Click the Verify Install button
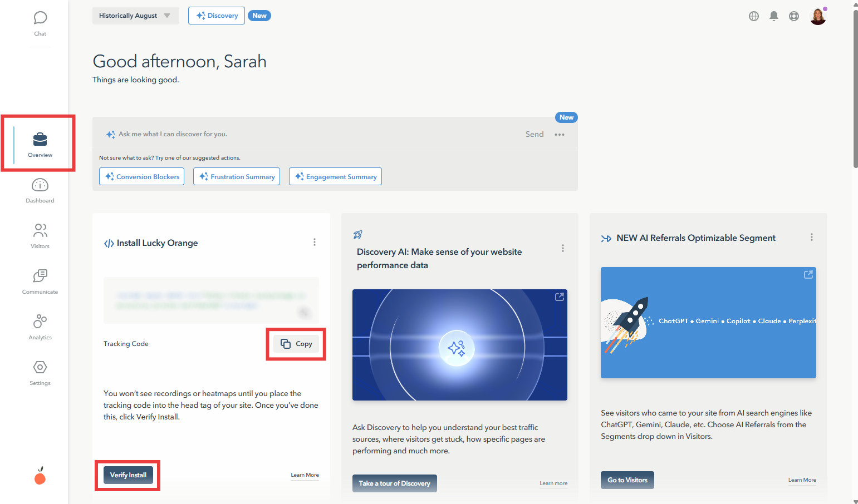This screenshot has width=858, height=504. pos(128,475)
